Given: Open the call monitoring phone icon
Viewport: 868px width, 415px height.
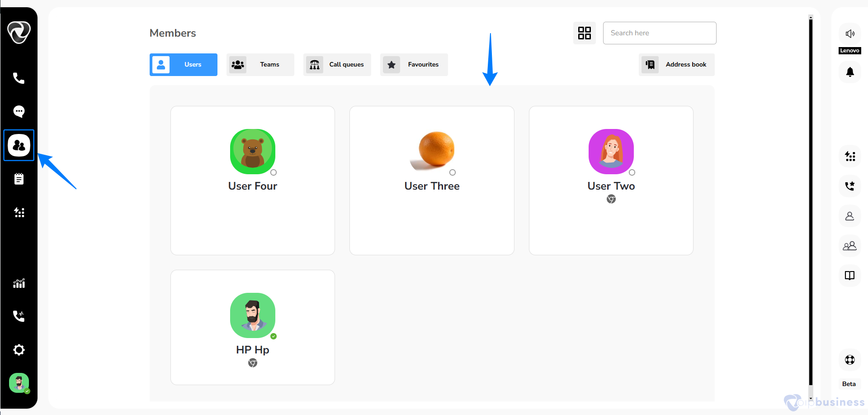Looking at the screenshot, I should 19,316.
